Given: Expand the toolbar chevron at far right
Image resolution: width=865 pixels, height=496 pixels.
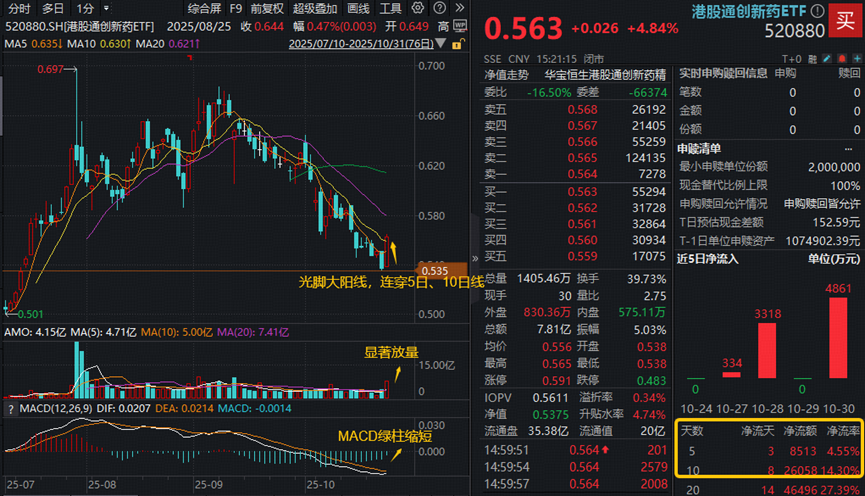Looking at the screenshot, I should point(457,8).
